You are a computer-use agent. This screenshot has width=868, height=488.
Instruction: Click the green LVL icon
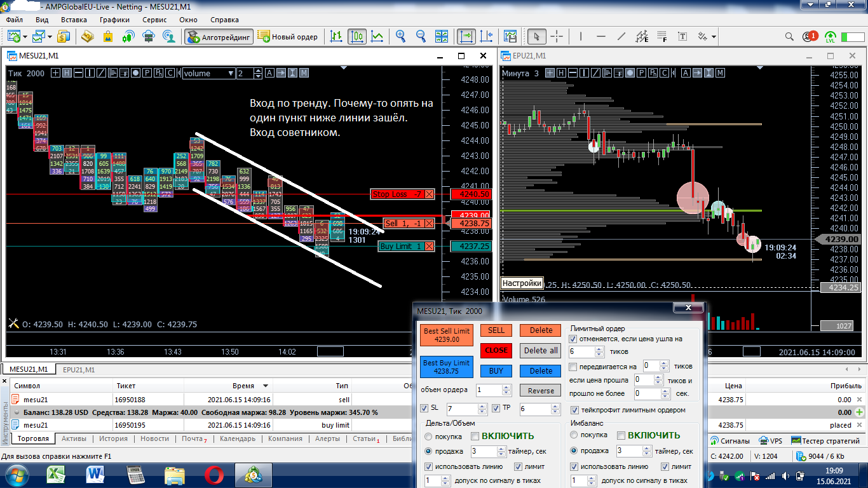[831, 36]
